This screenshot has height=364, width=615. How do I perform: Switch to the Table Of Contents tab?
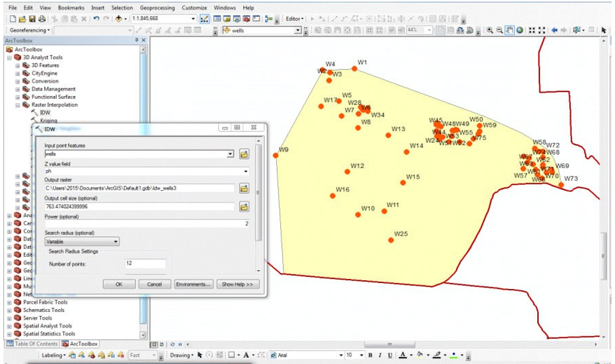tap(32, 343)
